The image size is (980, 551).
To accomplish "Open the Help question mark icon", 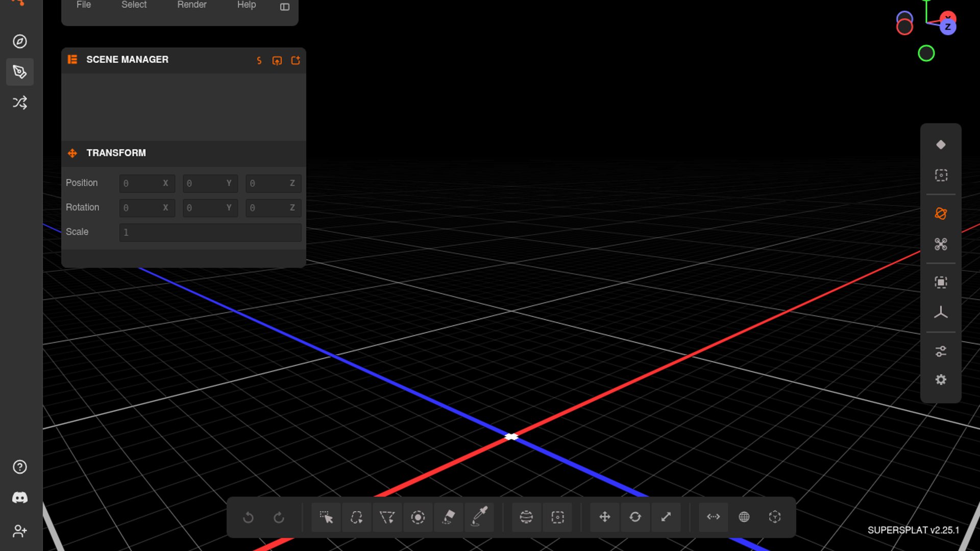I will click(20, 467).
